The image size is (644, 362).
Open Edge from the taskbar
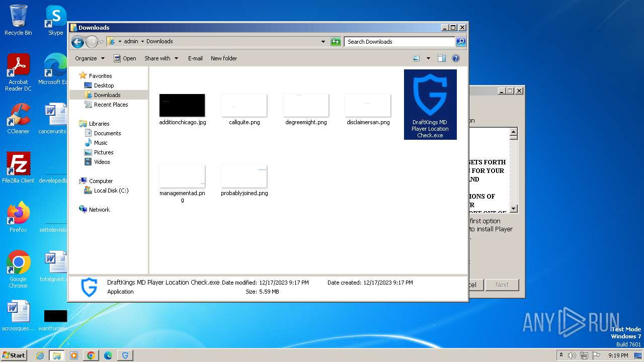pos(108,355)
